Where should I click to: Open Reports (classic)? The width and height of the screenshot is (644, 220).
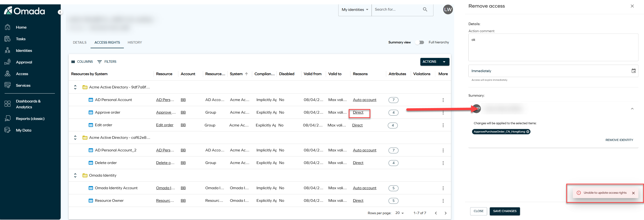30,118
